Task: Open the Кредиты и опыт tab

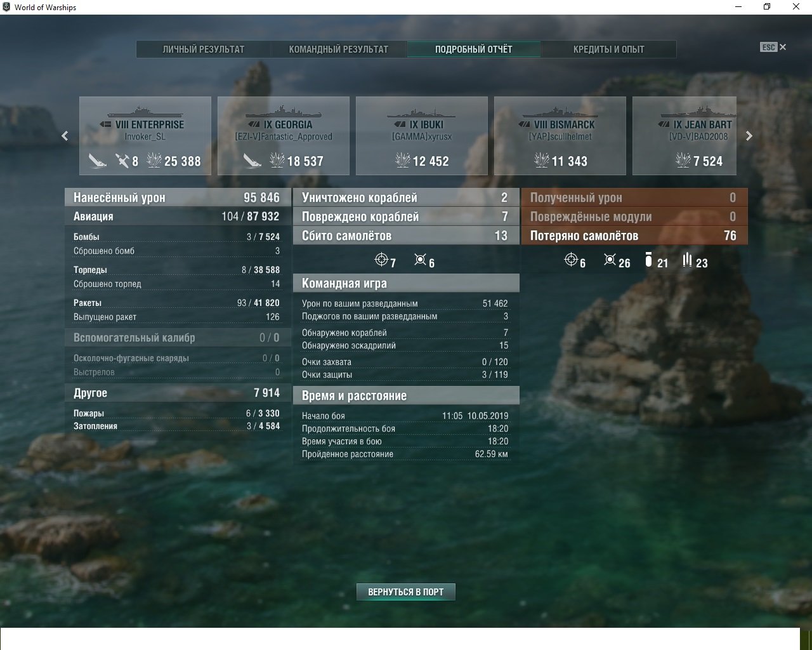Action: (x=608, y=50)
